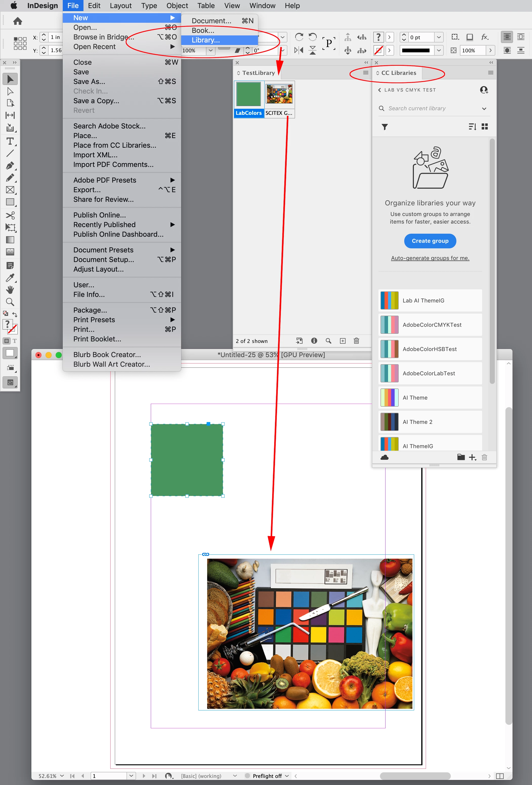Viewport: 532px width, 785px height.
Task: Click the TestLibrary panel trash icon
Action: point(356,341)
